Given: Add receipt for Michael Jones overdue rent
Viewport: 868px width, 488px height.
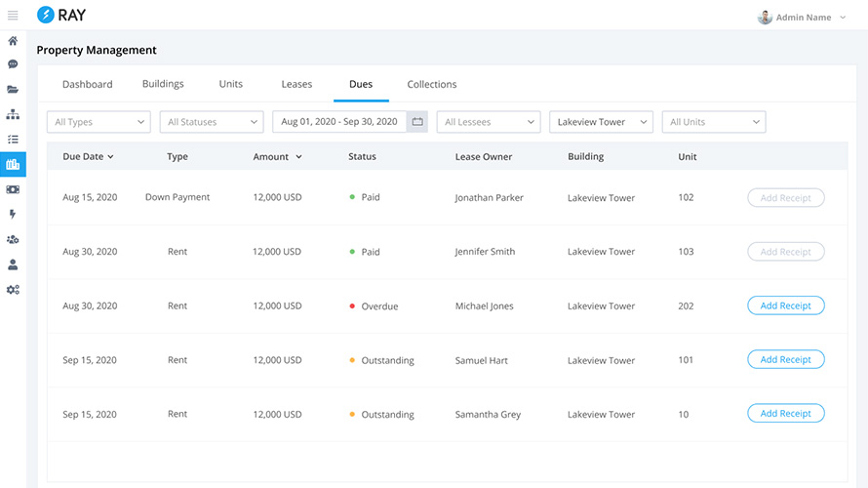Looking at the screenshot, I should coord(785,305).
